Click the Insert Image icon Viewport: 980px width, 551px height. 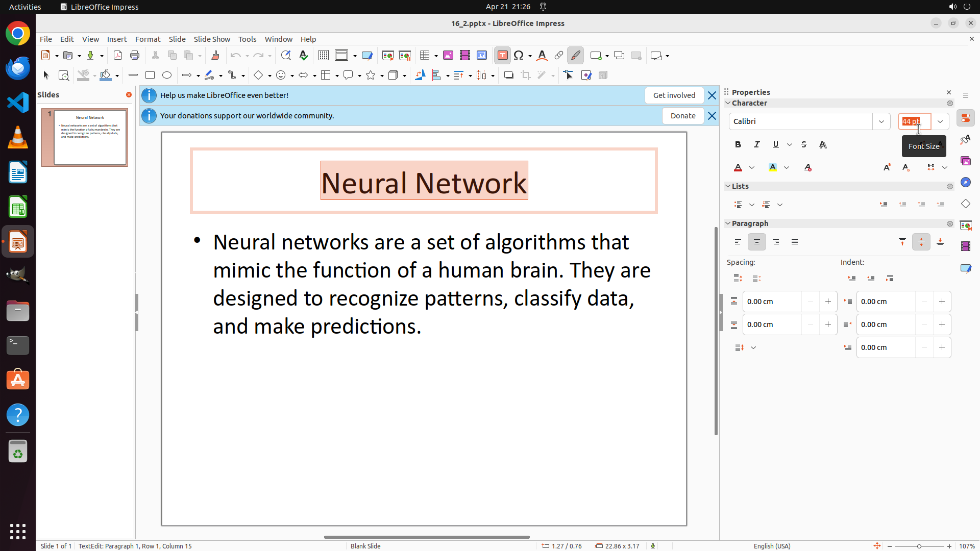[448, 56]
